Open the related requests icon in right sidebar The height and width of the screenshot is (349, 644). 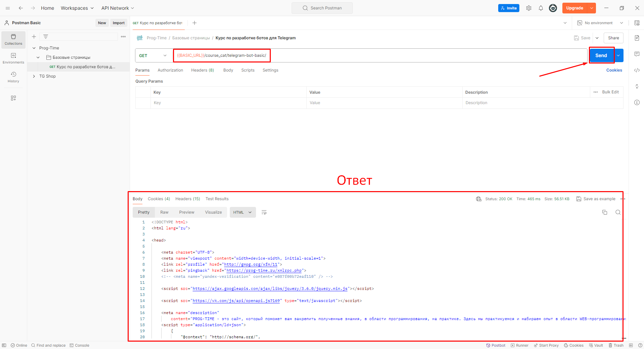pos(637,86)
